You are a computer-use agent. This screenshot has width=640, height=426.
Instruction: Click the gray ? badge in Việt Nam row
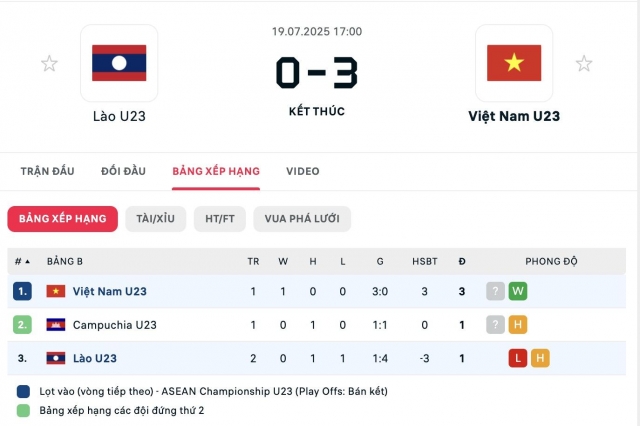(x=495, y=291)
